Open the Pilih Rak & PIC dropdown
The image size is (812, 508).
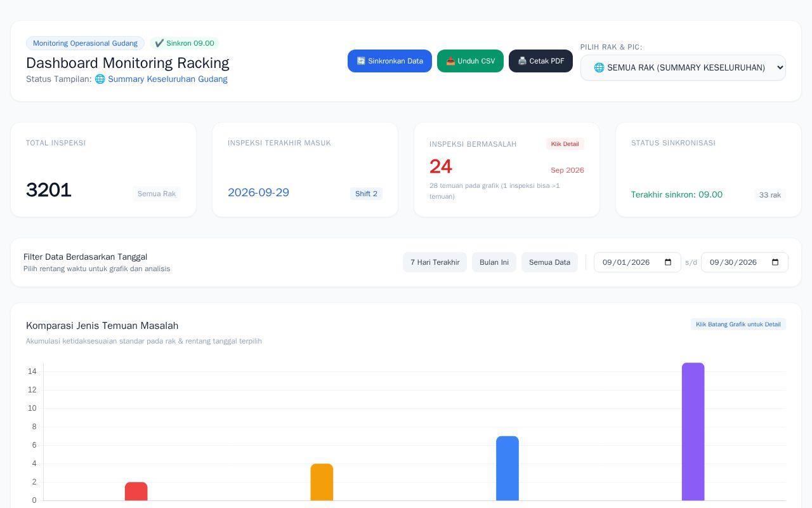pos(683,67)
